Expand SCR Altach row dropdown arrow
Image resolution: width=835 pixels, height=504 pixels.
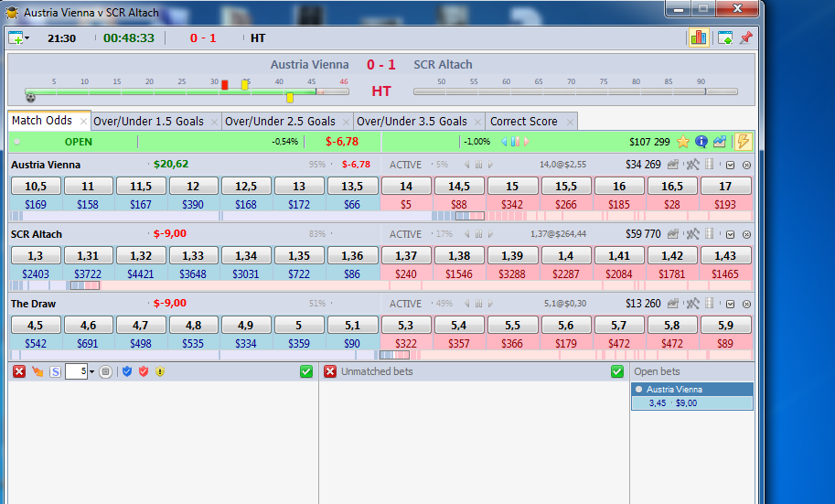(730, 234)
